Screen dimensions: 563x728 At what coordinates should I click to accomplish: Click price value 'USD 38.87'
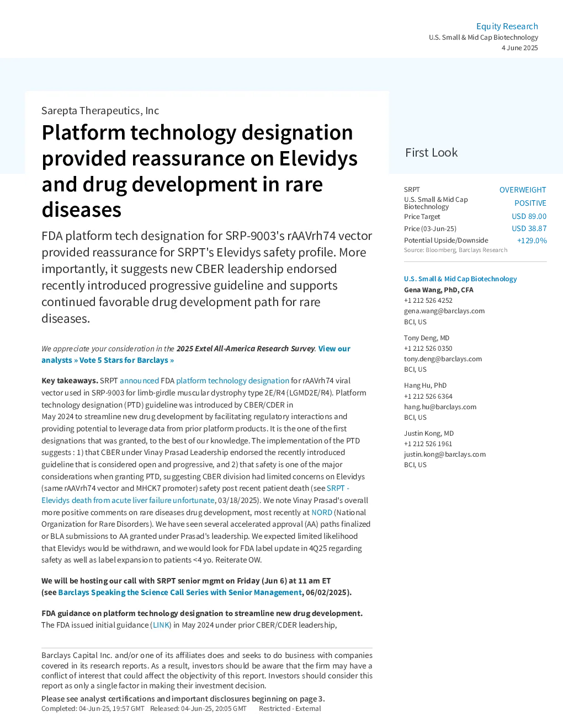(x=529, y=228)
